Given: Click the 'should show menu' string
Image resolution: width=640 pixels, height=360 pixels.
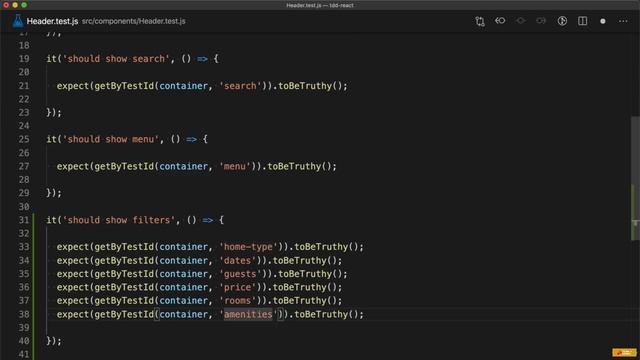Looking at the screenshot, I should (x=111, y=139).
